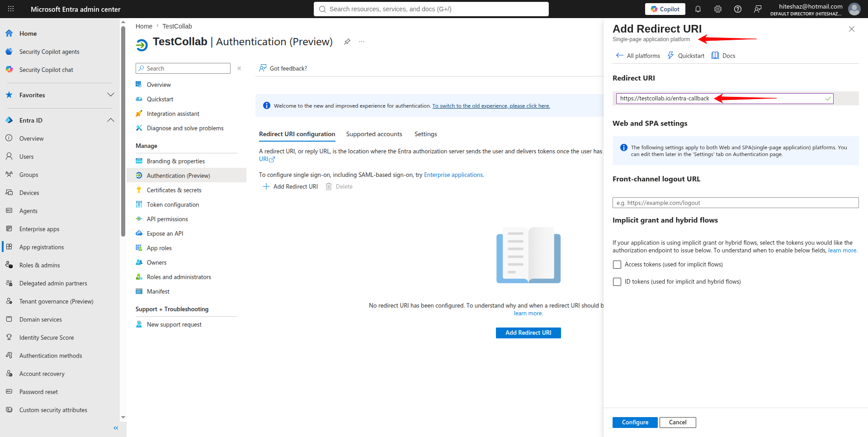
Task: Enable ID tokens for implicit and hybrid flows
Action: (617, 282)
